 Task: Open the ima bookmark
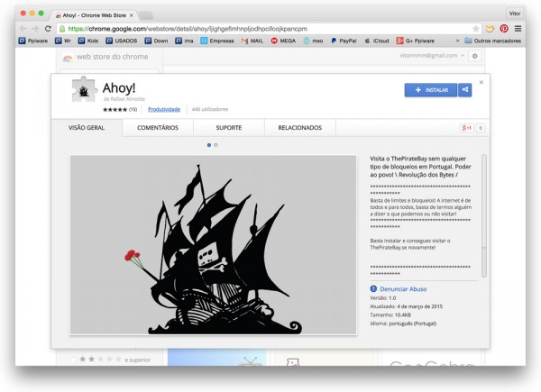pyautogui.click(x=184, y=41)
